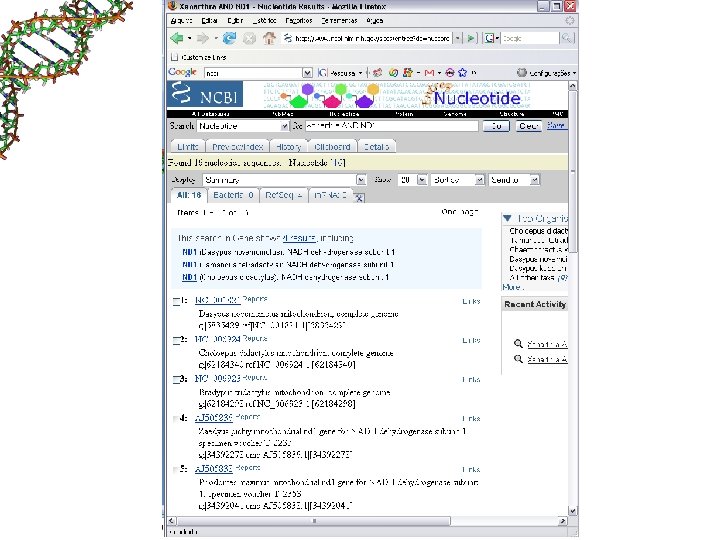Click the Clear button
This screenshot has height=540, width=720.
tap(528, 126)
